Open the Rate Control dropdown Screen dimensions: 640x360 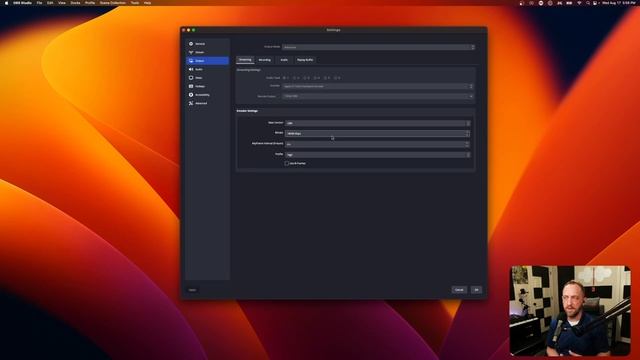(378, 123)
